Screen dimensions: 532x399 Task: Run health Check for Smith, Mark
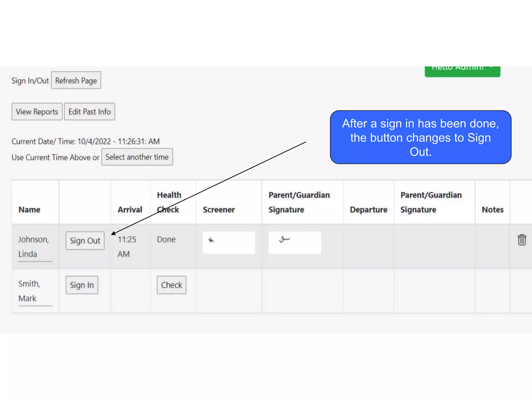[171, 285]
